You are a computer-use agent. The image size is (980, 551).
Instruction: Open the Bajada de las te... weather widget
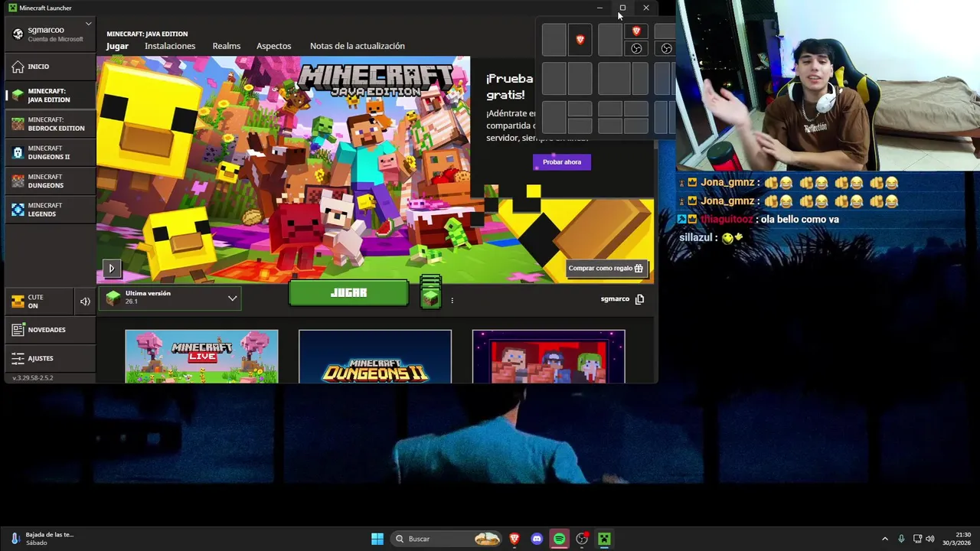pos(43,539)
